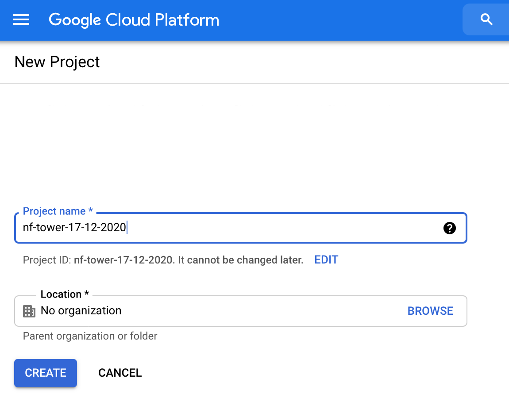Viewport: 509px width, 420px height.
Task: Open the hamburger navigation menu
Action: click(x=21, y=20)
